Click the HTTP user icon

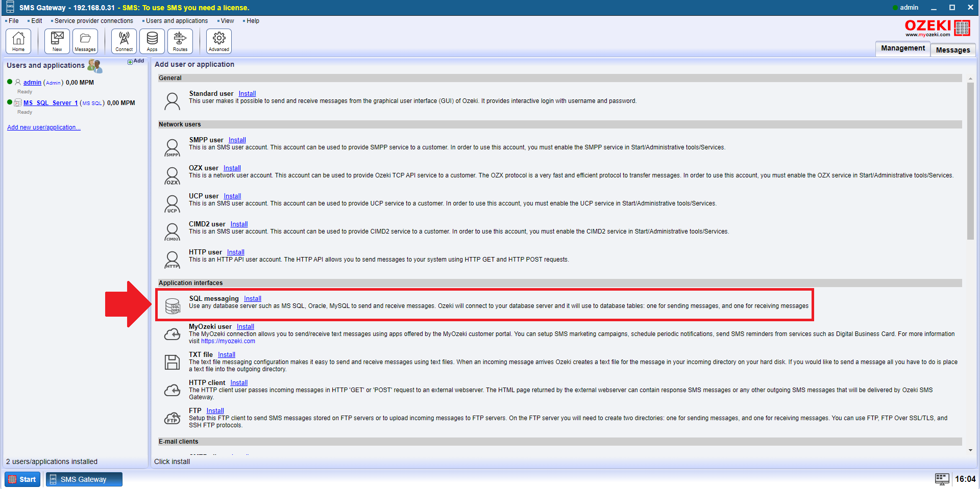[x=173, y=260]
